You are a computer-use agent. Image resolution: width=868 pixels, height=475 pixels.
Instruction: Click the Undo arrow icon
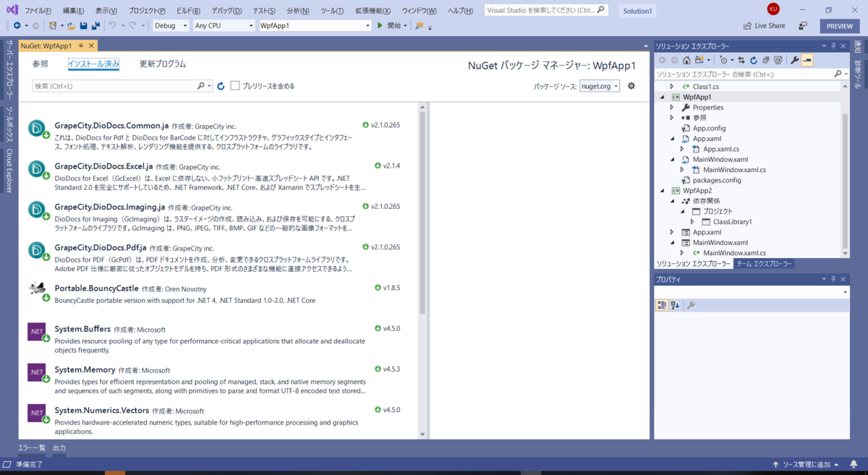pos(113,25)
